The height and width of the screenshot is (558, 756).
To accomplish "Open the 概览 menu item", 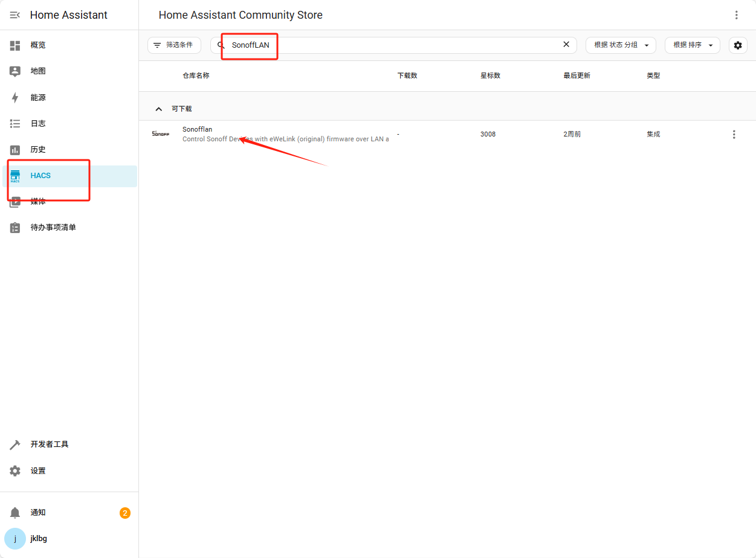I will point(69,45).
